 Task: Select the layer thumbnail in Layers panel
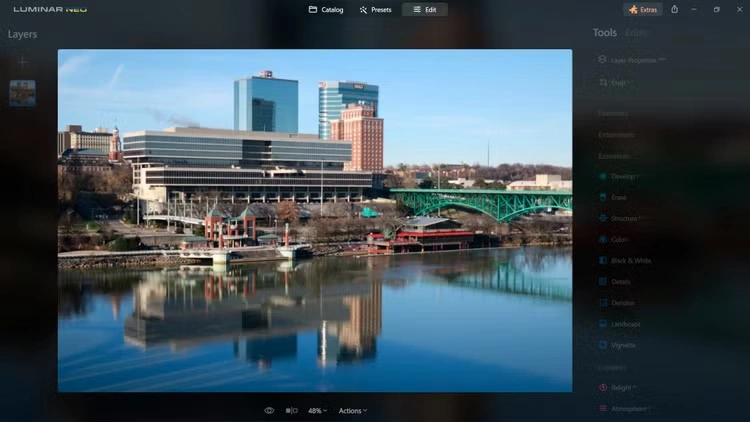coord(22,93)
